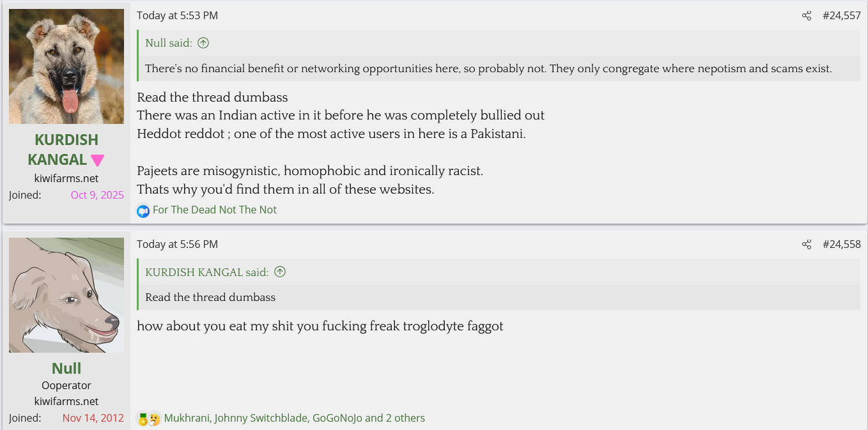Open post number #24,557 permalink
The image size is (868, 430).
(x=841, y=16)
